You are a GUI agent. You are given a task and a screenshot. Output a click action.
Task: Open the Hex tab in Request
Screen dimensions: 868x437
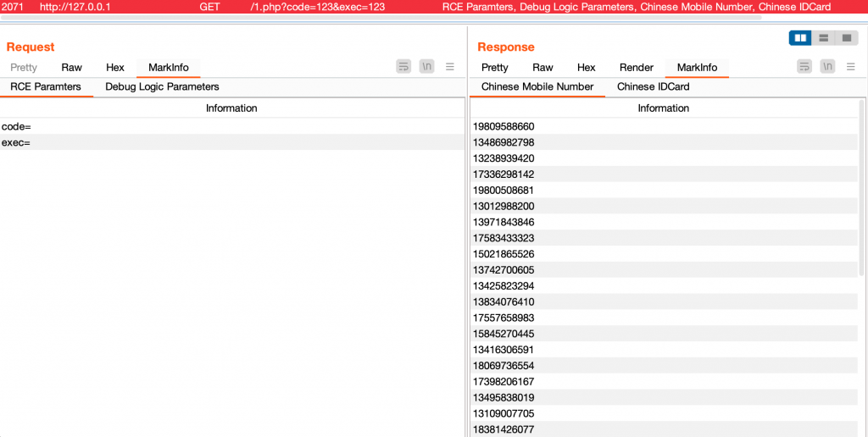[x=115, y=68]
